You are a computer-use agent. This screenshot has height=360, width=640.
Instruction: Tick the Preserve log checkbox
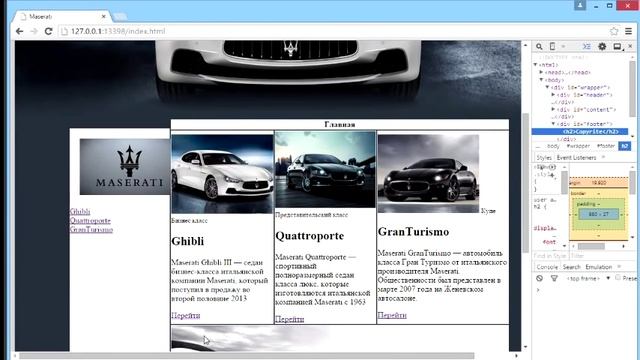pos(618,278)
